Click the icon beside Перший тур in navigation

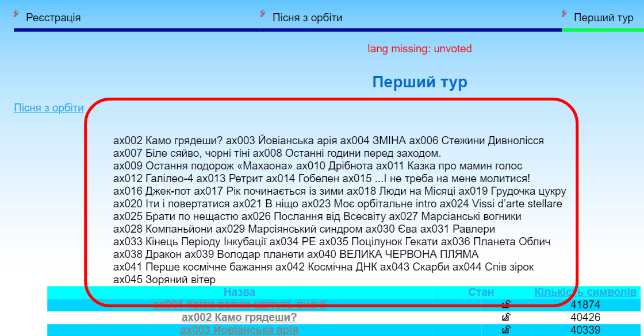tap(565, 14)
